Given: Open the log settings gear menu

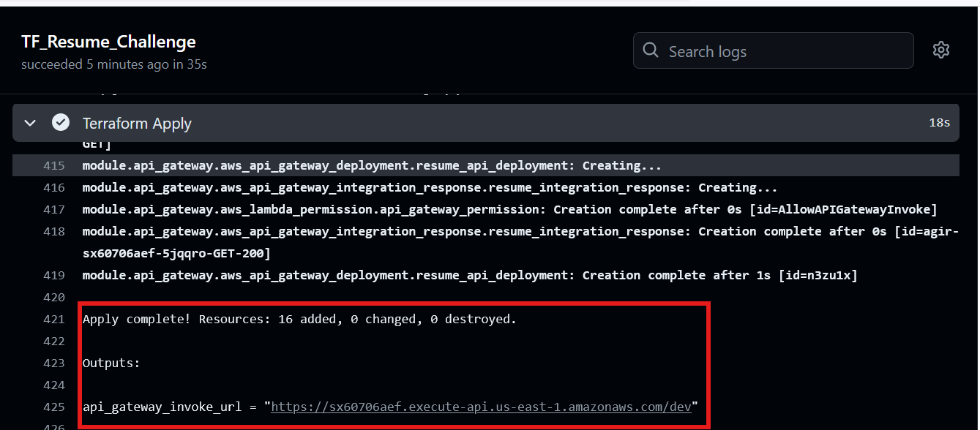Looking at the screenshot, I should coord(940,50).
